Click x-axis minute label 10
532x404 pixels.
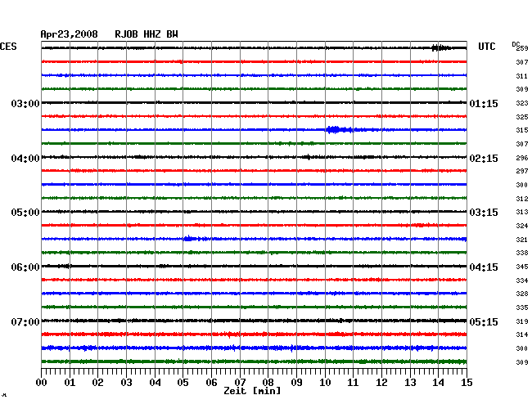point(325,382)
